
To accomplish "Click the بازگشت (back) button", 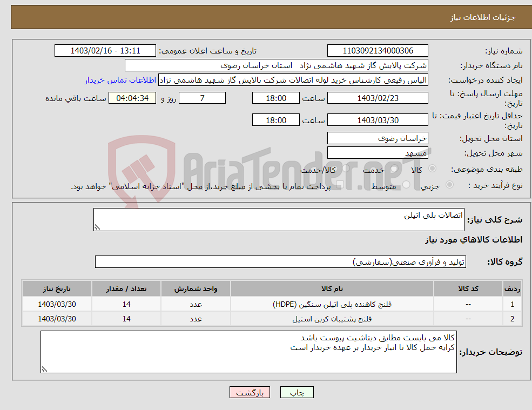I will (250, 392).
